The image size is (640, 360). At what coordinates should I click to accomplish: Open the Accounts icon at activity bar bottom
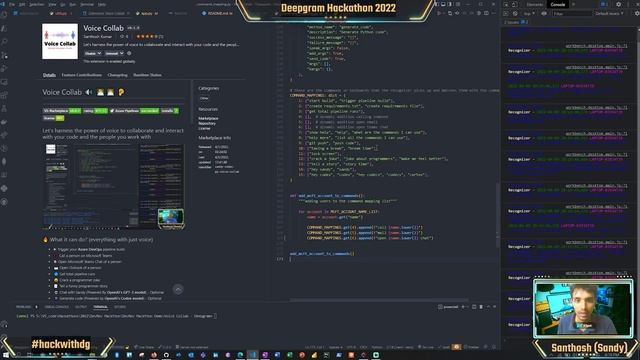[4, 324]
